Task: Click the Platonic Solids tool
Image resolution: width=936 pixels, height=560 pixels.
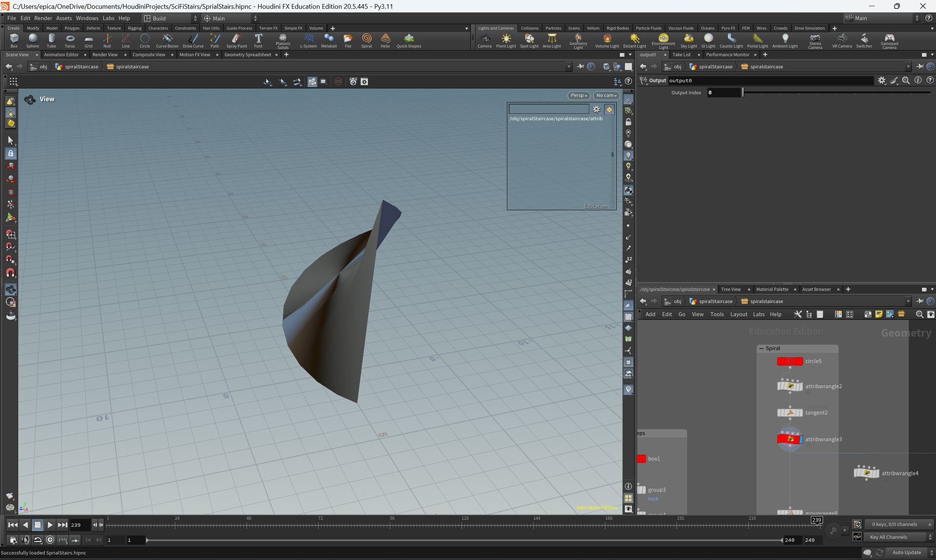Action: (x=283, y=41)
